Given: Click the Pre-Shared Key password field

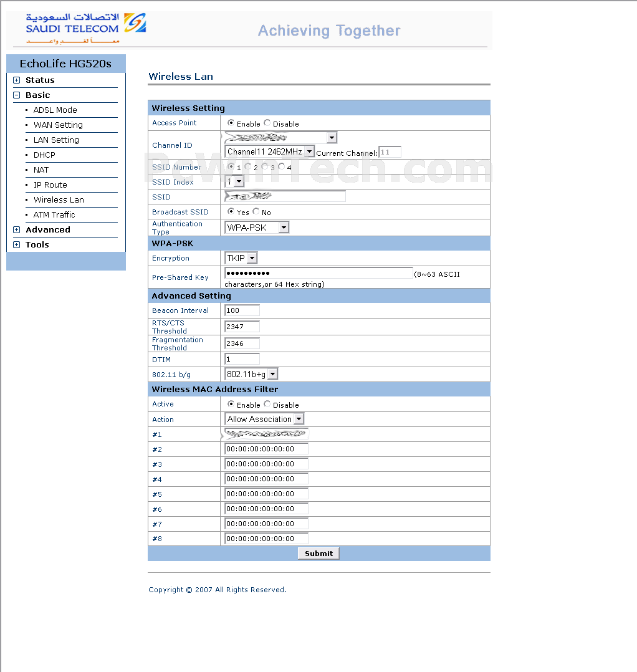Looking at the screenshot, I should point(318,273).
